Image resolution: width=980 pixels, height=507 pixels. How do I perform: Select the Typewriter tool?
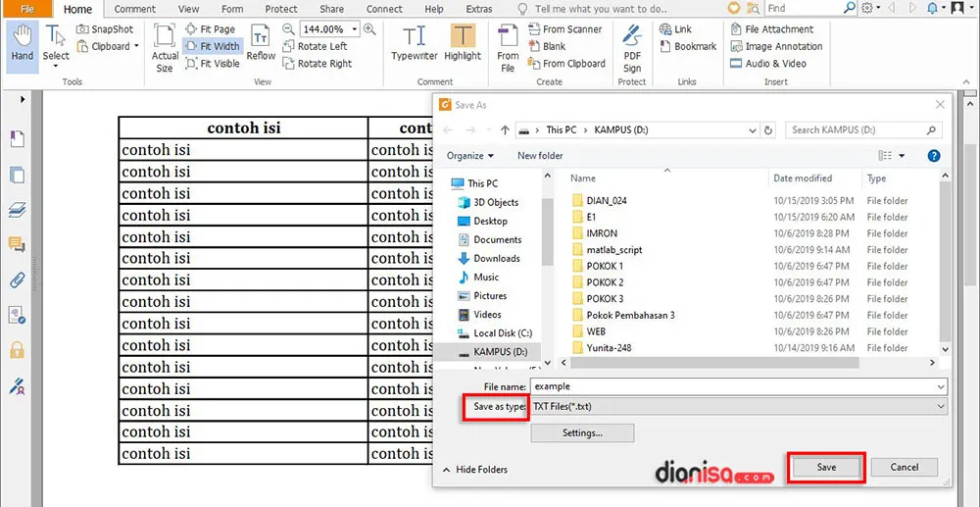point(415,44)
